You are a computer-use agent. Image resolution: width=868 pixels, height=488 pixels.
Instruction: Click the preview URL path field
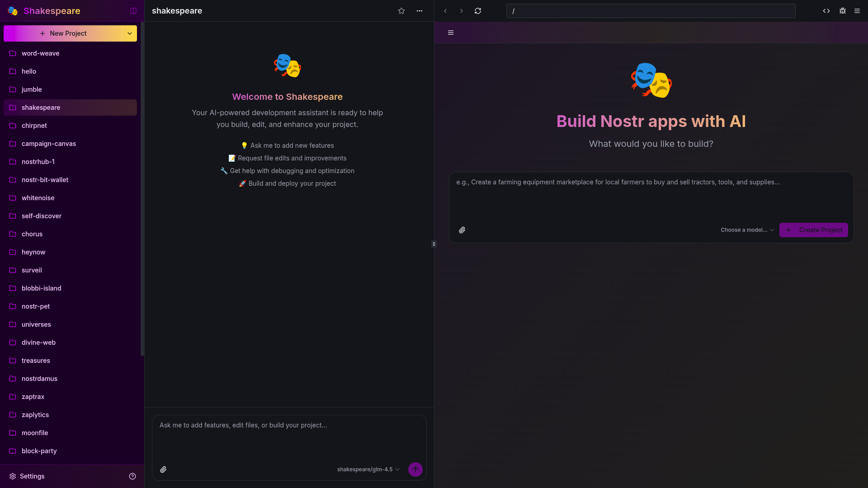[651, 11]
